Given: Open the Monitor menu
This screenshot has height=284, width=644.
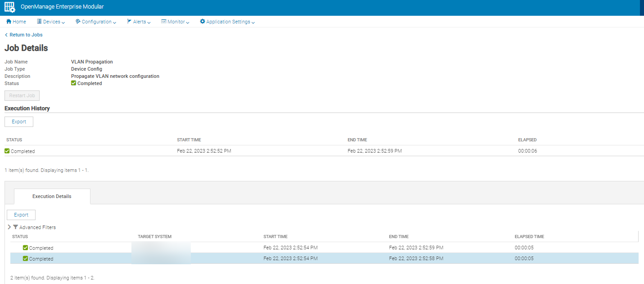Looking at the screenshot, I should click(175, 21).
